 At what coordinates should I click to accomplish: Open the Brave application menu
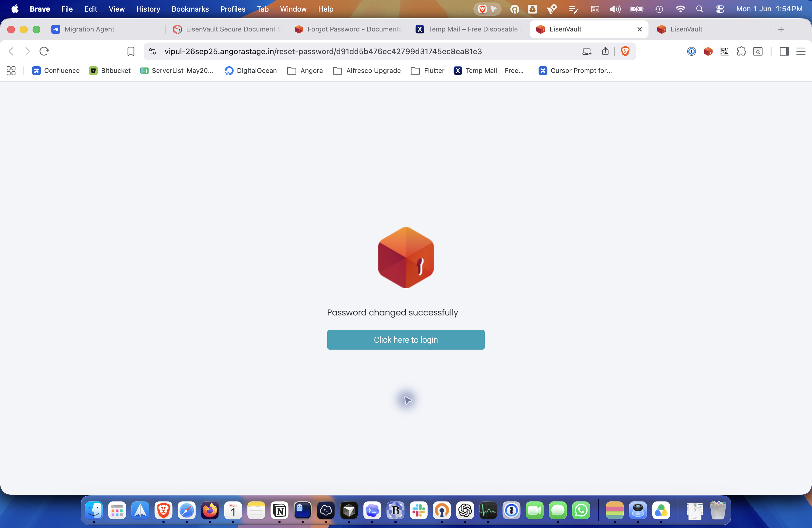click(40, 9)
